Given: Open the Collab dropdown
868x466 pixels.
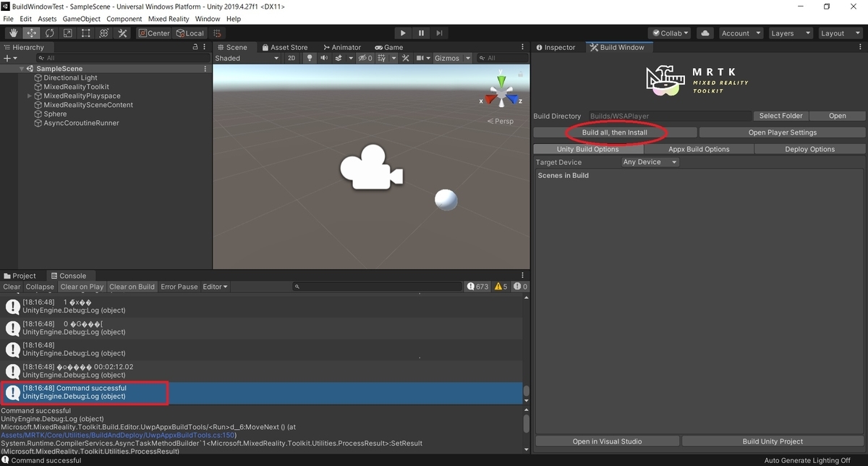Looking at the screenshot, I should click(x=670, y=33).
